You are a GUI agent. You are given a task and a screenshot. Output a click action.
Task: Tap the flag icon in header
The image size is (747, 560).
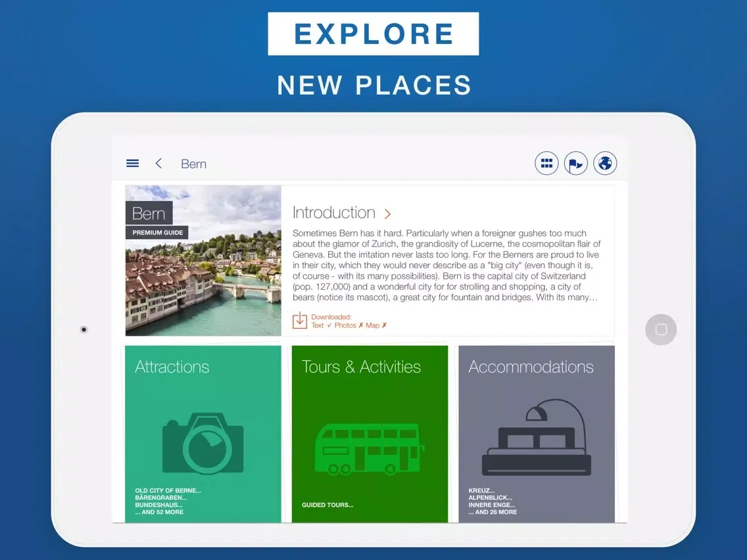coord(575,164)
